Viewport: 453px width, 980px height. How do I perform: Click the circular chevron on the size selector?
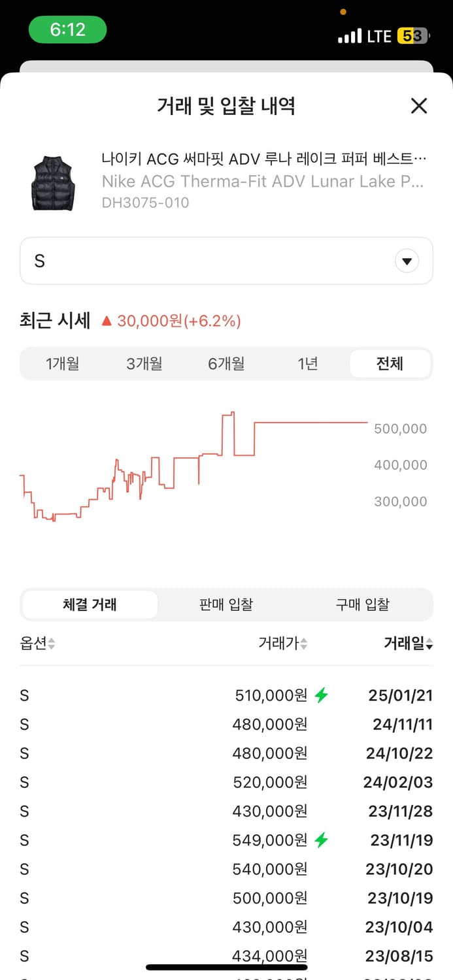[407, 260]
